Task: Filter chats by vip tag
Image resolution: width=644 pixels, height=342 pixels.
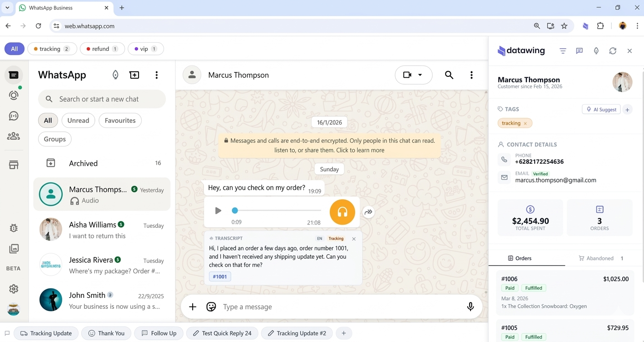Action: click(x=146, y=49)
